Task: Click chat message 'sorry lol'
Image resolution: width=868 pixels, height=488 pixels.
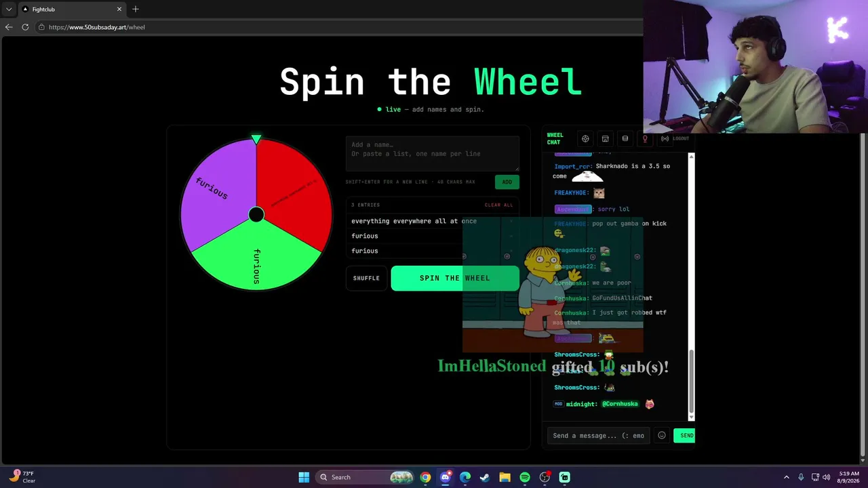Action: (x=614, y=209)
